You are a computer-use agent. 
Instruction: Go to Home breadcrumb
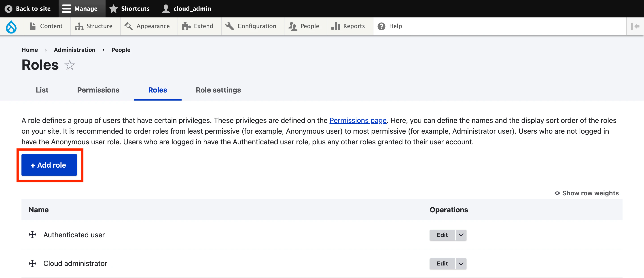click(30, 50)
